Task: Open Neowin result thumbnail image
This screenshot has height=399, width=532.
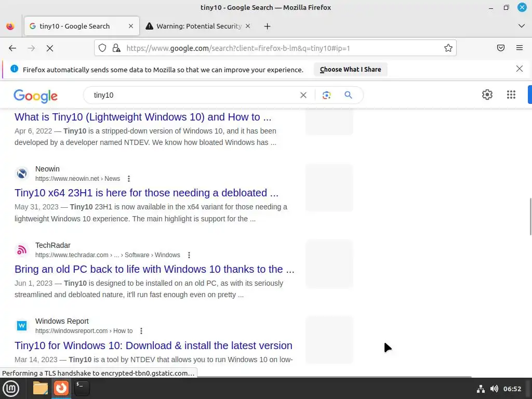Action: tap(329, 188)
